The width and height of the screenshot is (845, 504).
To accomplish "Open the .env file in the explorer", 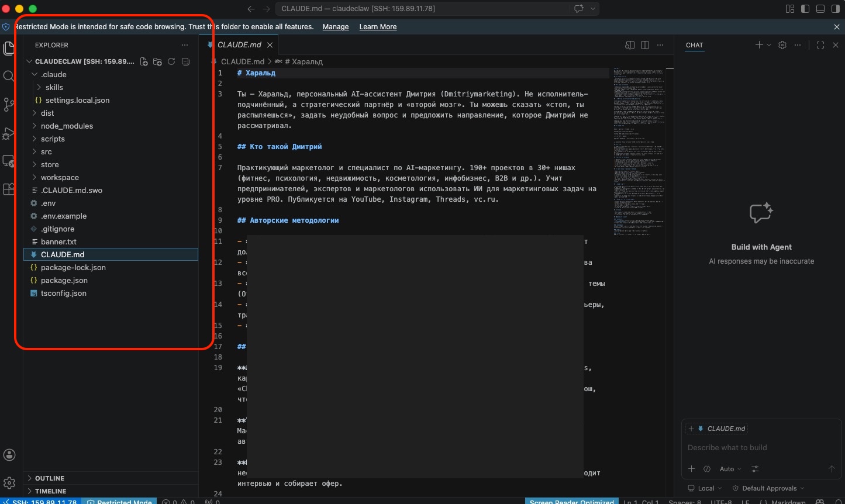I will point(111,203).
